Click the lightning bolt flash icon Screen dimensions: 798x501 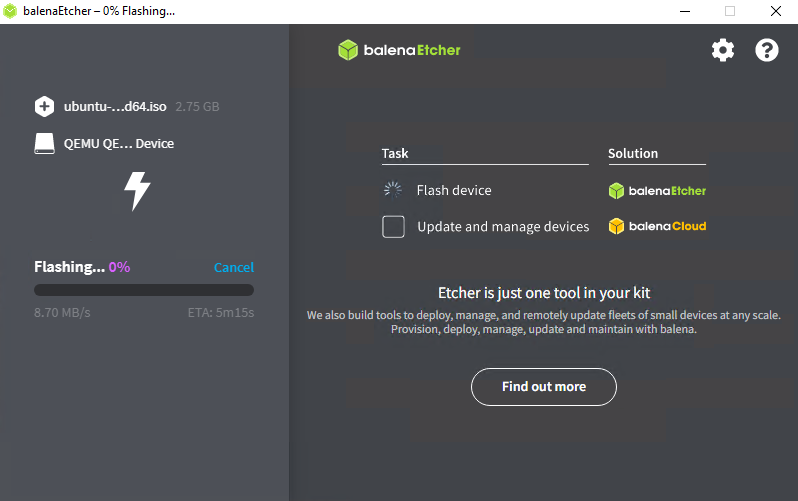[x=137, y=191]
